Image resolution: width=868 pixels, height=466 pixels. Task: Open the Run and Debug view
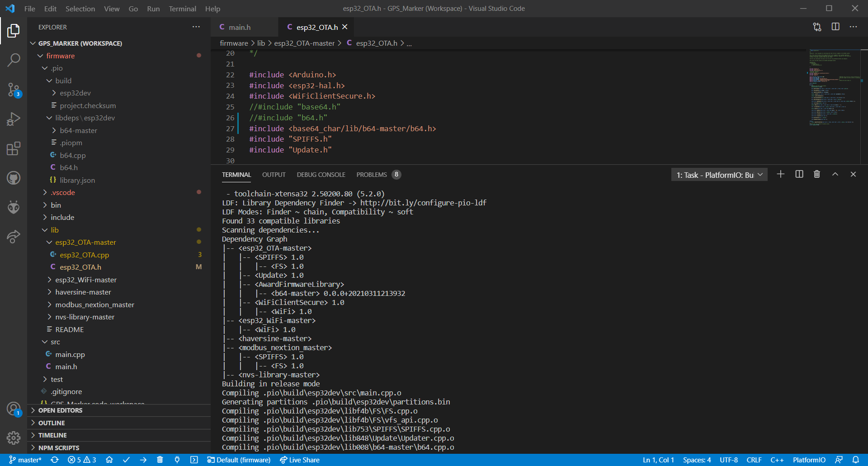click(14, 119)
